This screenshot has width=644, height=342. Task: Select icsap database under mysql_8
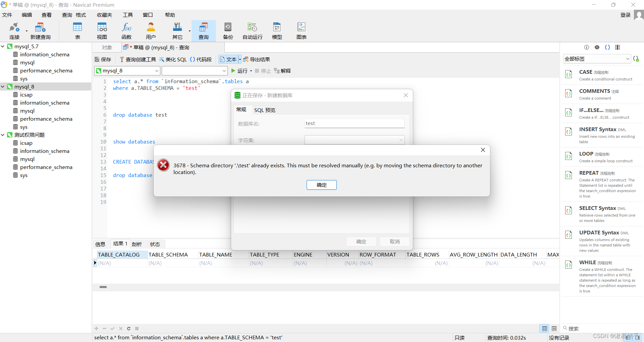(x=26, y=95)
